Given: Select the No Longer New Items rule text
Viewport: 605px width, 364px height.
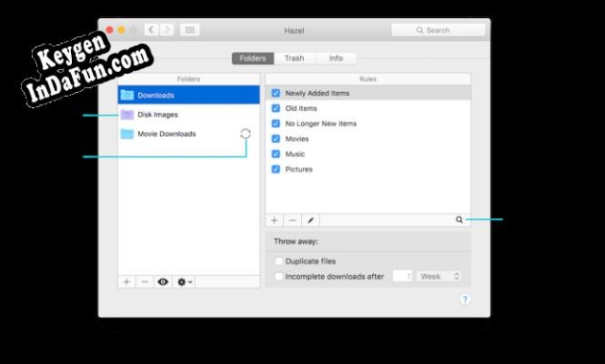Looking at the screenshot, I should [320, 124].
